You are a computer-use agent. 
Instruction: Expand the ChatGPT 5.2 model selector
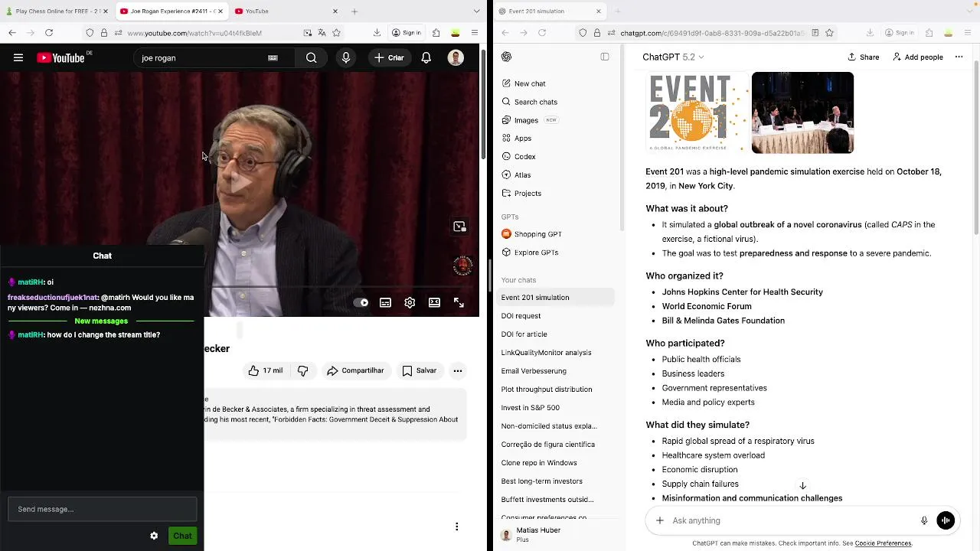[x=673, y=57]
